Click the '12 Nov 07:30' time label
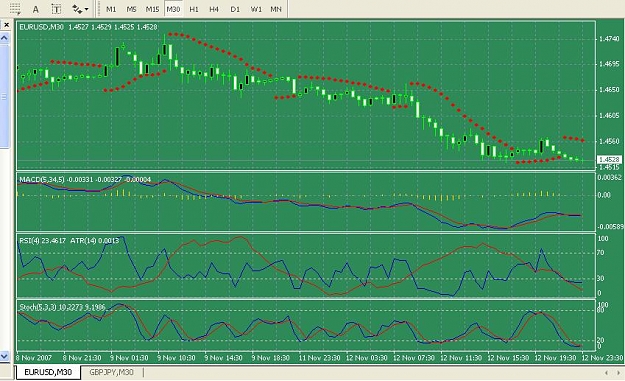Screen dimensions: 625x381 [413, 357]
